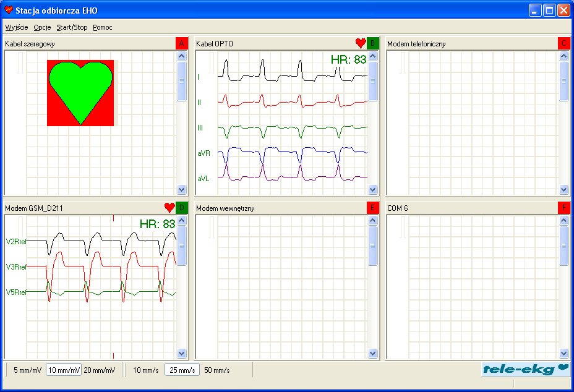
Task: Click scrollbar thumb in Modem telefoniczny panel
Action: point(563,81)
